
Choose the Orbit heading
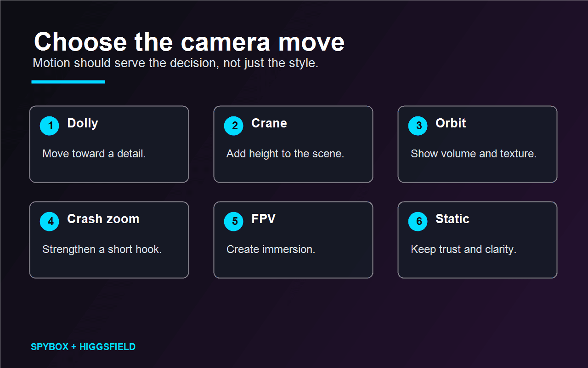click(x=451, y=123)
